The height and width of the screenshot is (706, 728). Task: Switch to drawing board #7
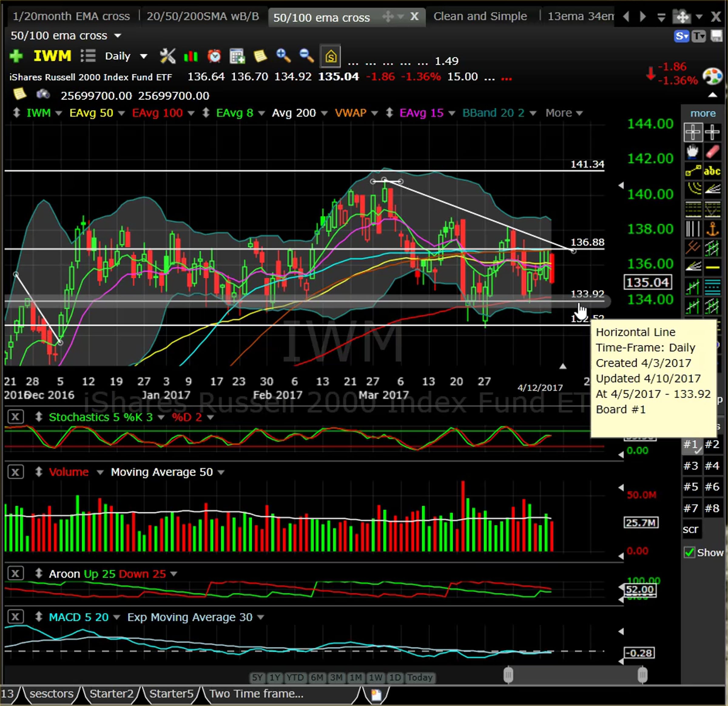(x=691, y=508)
